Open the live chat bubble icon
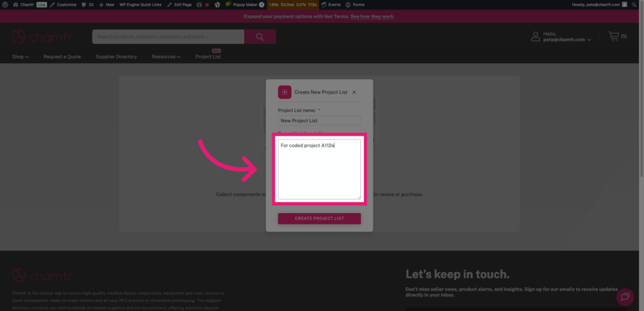 (x=625, y=297)
